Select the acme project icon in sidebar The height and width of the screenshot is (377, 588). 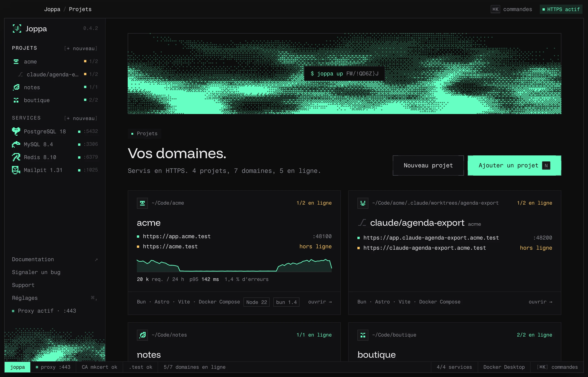coord(16,61)
